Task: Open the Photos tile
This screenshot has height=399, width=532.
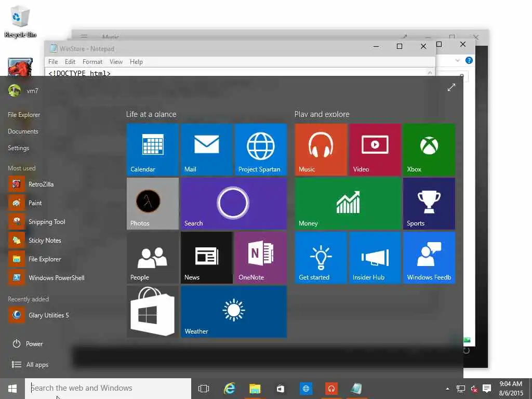Action: pos(152,203)
